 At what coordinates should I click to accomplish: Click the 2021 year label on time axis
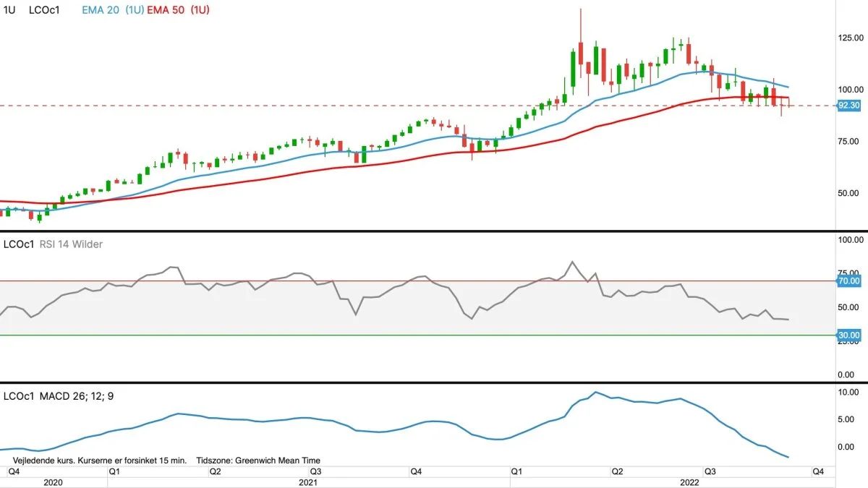click(x=308, y=481)
